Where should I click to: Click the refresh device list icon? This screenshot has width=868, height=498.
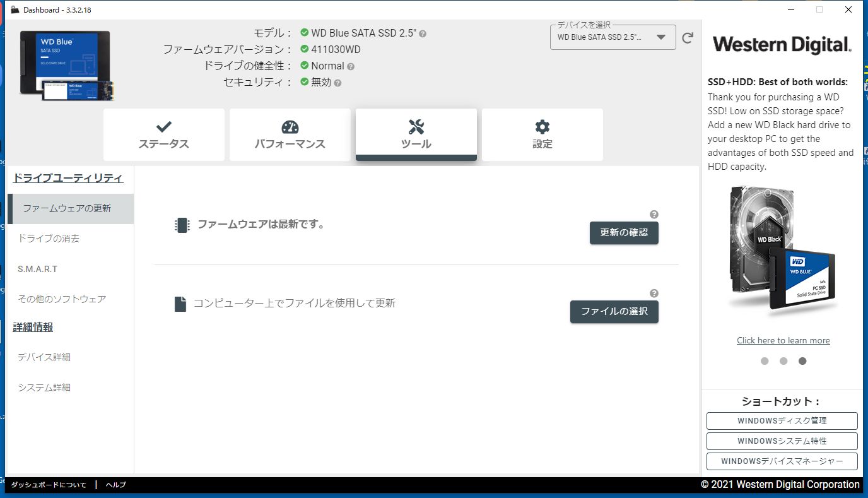688,38
